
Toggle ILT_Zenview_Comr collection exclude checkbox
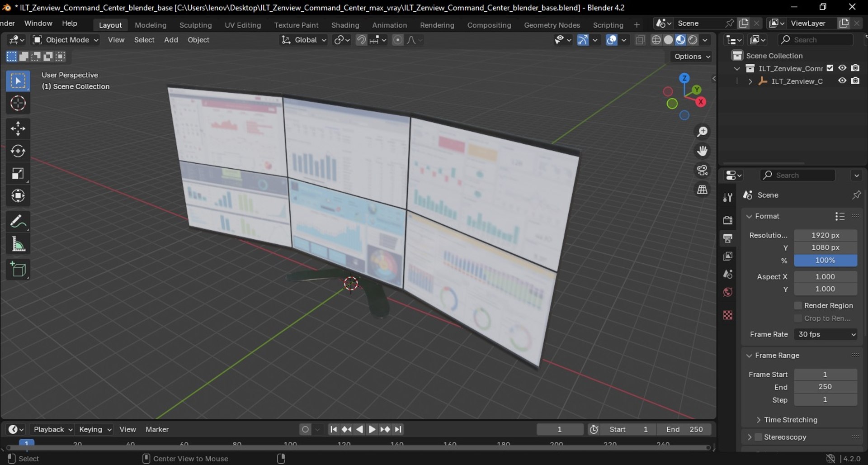click(830, 68)
